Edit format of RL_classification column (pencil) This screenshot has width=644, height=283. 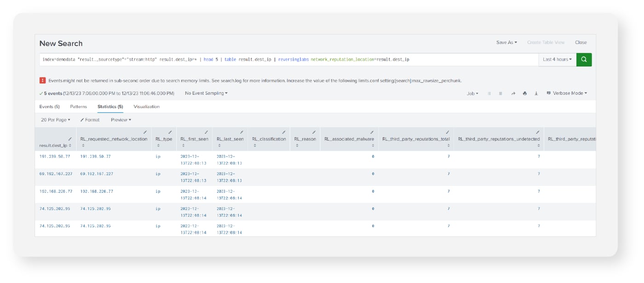point(284,132)
